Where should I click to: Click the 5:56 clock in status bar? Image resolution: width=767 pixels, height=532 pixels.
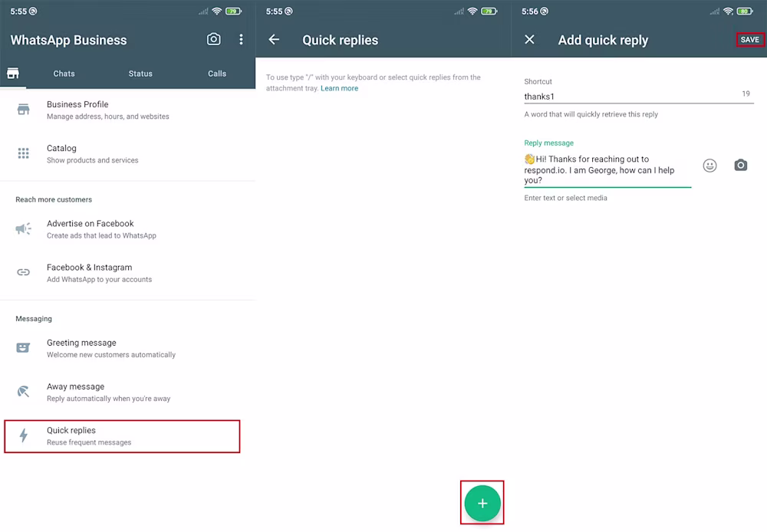[x=529, y=11]
